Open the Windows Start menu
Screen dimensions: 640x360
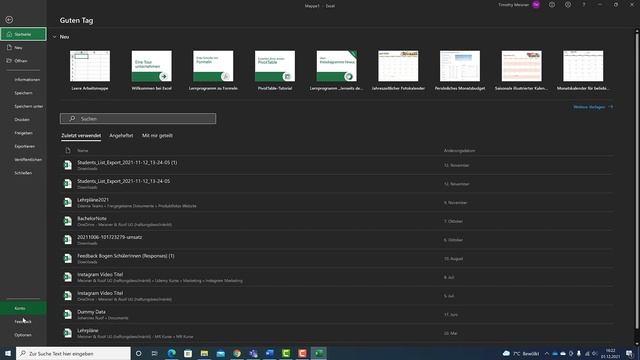(x=8, y=353)
